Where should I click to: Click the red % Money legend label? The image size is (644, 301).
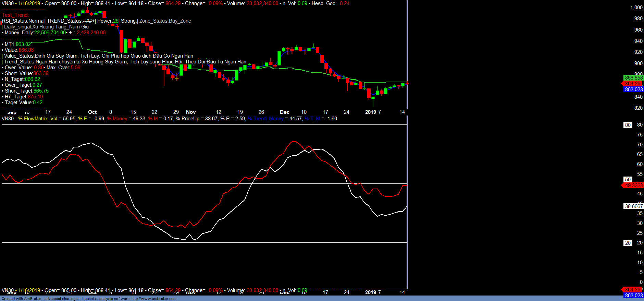tap(117, 119)
